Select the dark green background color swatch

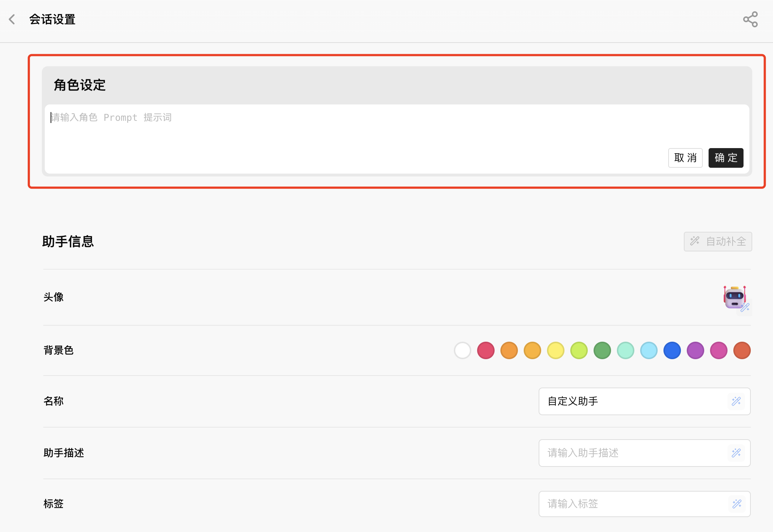tap(602, 350)
